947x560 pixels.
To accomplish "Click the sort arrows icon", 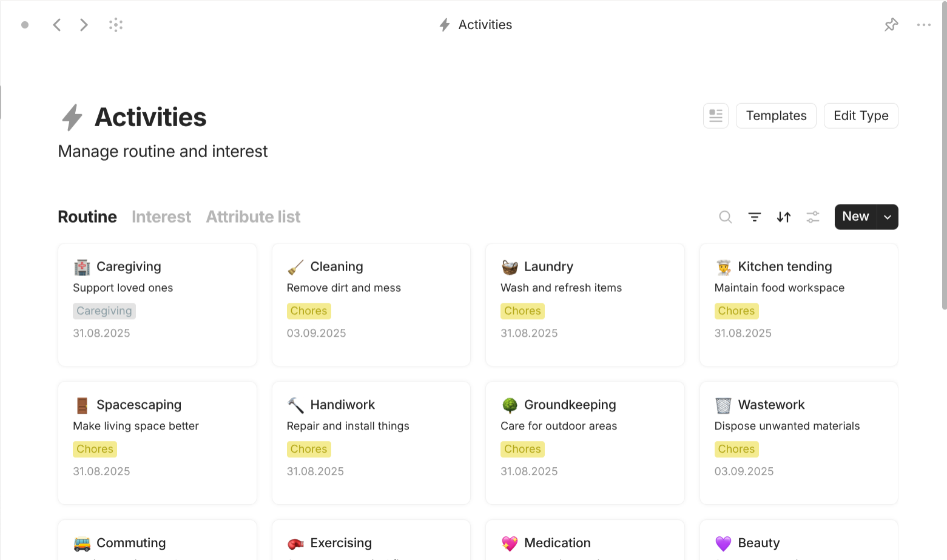I will 783,217.
